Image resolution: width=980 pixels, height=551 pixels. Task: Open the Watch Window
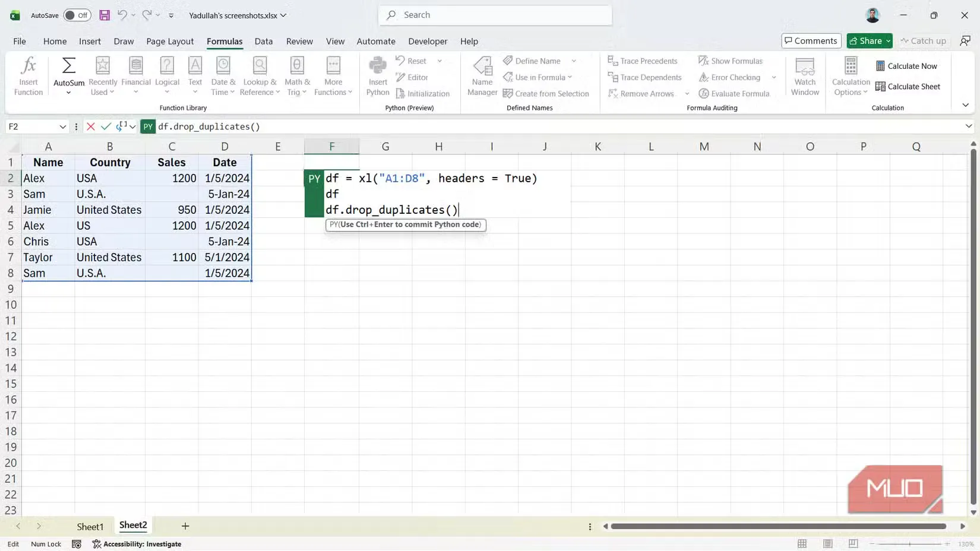[805, 76]
